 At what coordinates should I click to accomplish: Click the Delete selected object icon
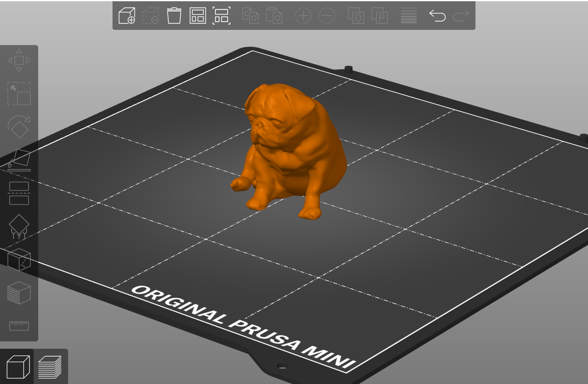[x=150, y=16]
